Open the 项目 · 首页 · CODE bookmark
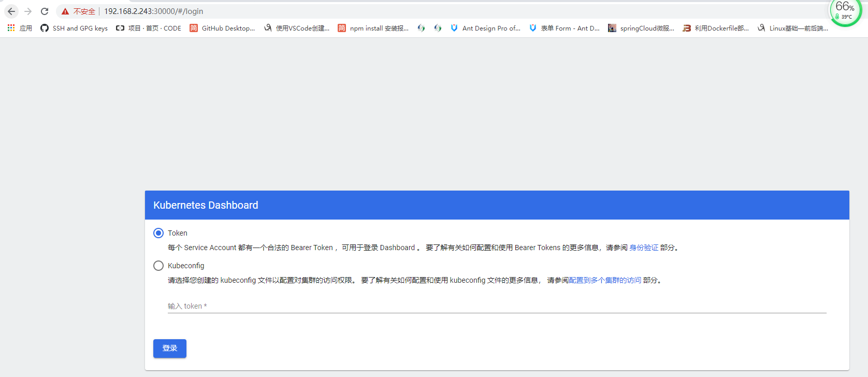Image resolution: width=868 pixels, height=377 pixels. pos(149,28)
